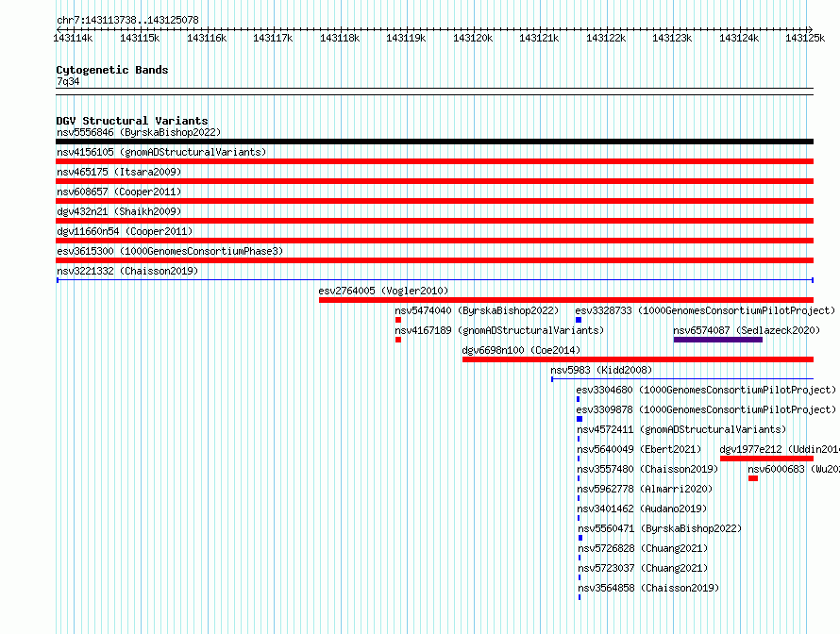
Task: Click the red bar under dgv6698n100
Action: point(638,359)
